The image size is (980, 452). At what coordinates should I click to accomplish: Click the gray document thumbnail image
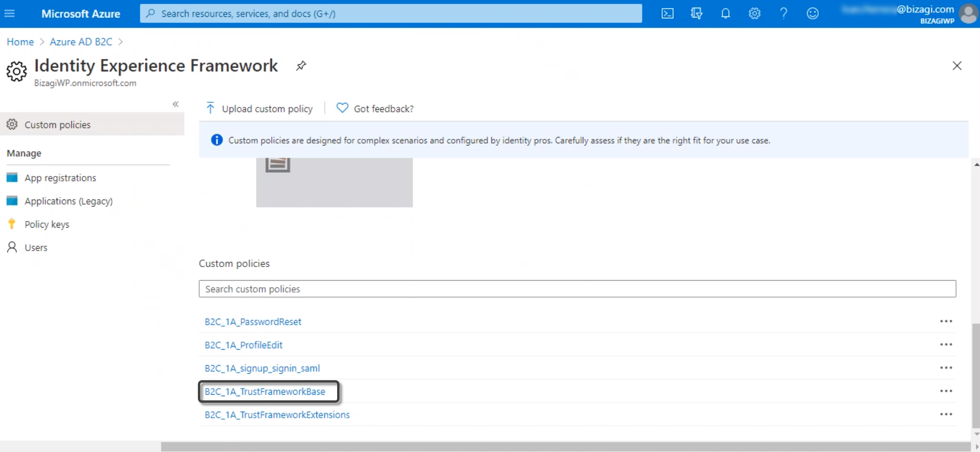tap(334, 183)
